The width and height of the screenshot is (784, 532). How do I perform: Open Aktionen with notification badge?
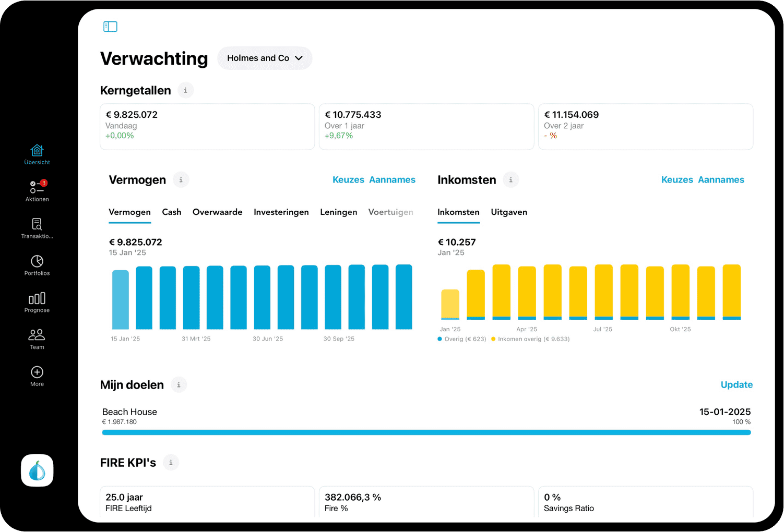tap(37, 191)
